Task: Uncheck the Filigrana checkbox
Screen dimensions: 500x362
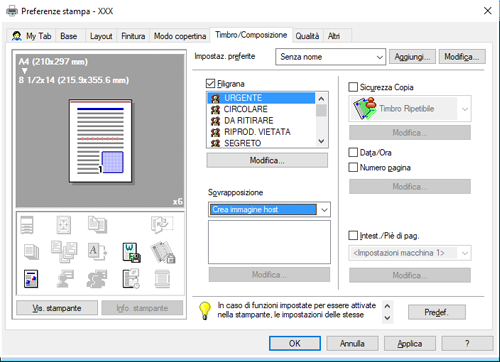Action: [x=211, y=84]
